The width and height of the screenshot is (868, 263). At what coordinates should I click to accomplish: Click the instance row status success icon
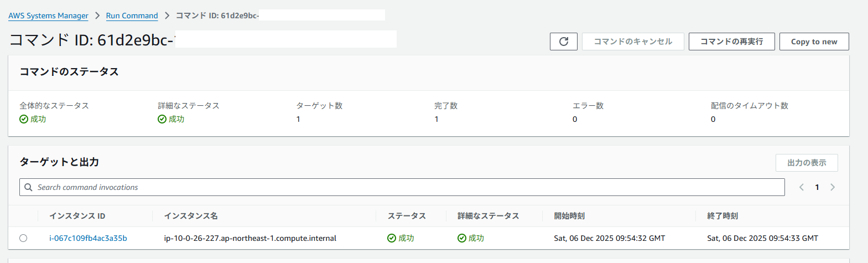[x=392, y=238]
